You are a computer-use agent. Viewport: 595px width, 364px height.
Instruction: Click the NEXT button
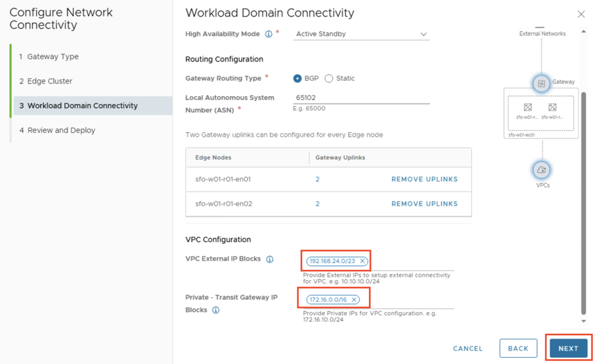[568, 348]
